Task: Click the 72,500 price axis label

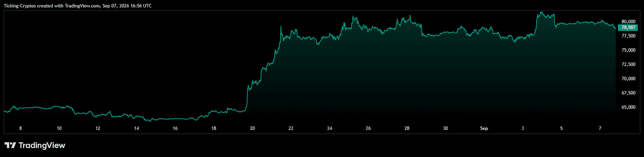Action: (x=628, y=65)
